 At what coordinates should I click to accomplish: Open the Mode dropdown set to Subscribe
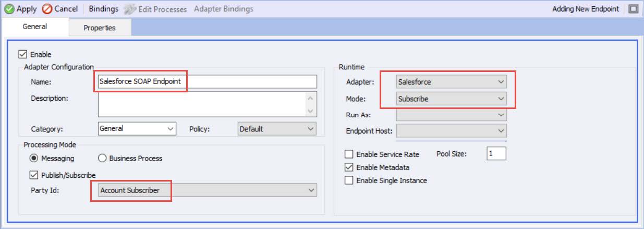(x=451, y=99)
